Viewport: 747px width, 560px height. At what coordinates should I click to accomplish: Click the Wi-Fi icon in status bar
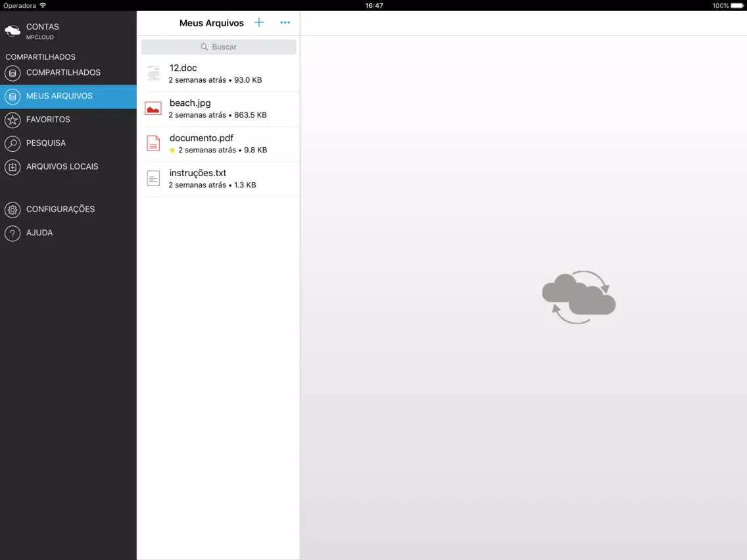point(43,5)
